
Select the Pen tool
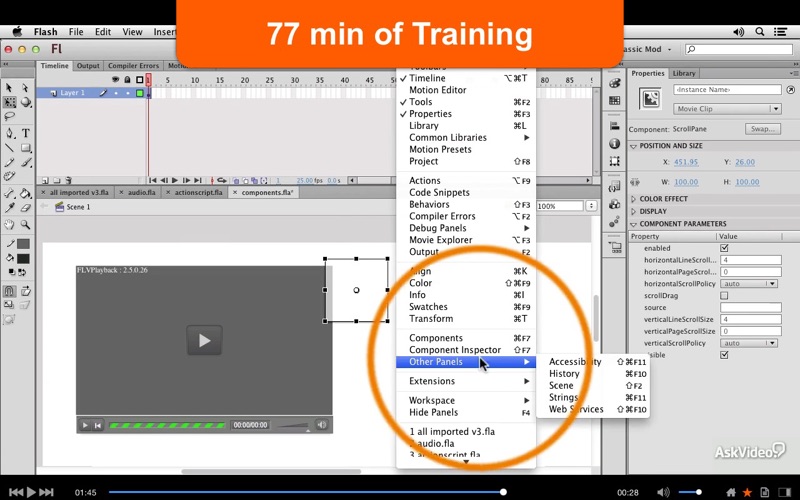pyautogui.click(x=9, y=134)
